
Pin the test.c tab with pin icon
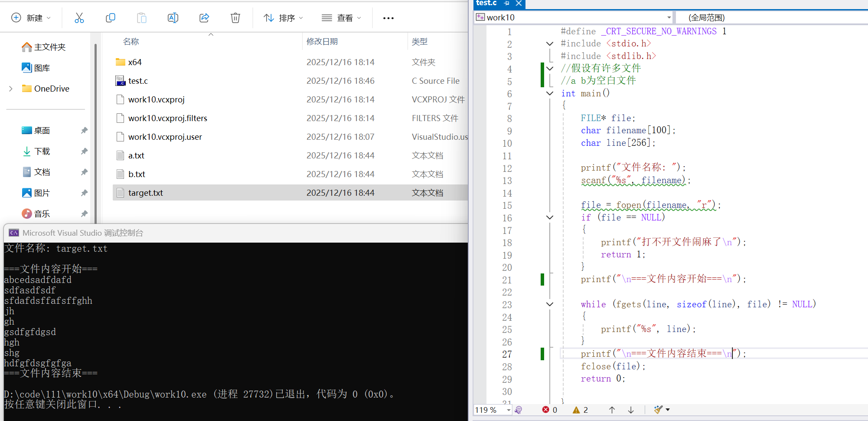506,3
